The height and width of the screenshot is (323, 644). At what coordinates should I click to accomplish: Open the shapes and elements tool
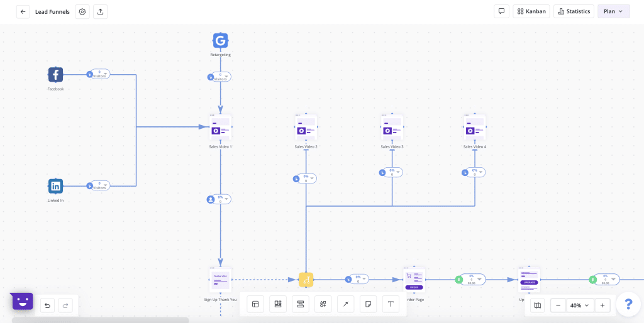(x=323, y=304)
